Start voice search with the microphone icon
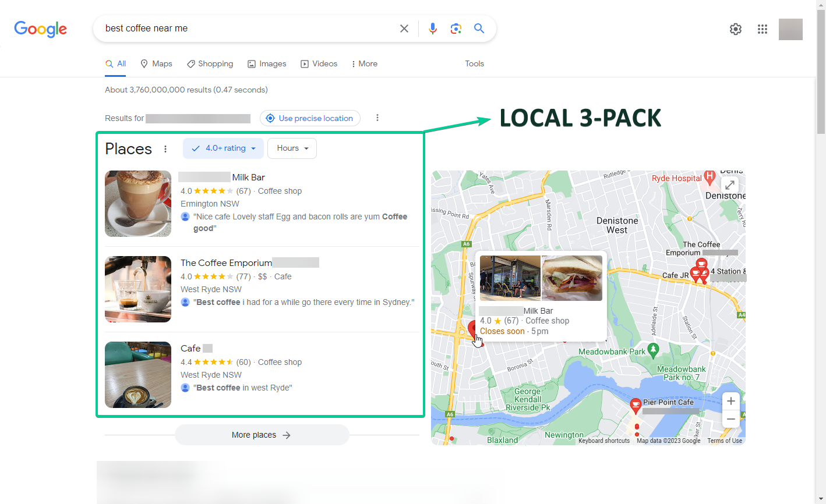 (x=433, y=29)
